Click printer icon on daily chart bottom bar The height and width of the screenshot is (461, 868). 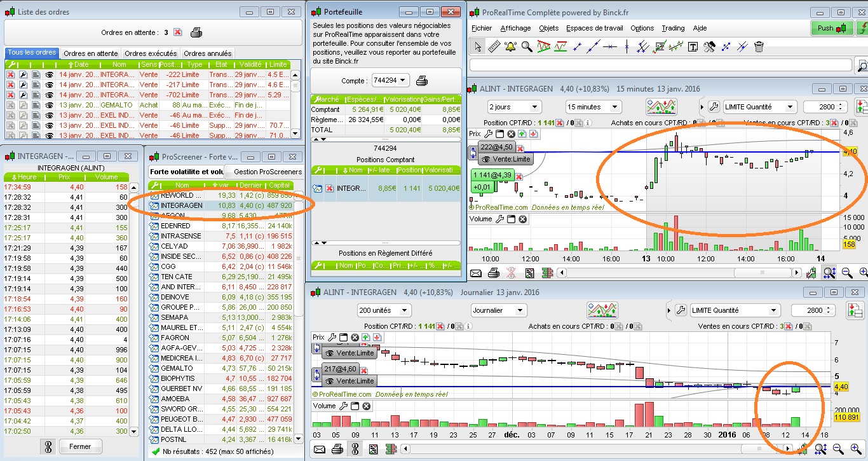click(x=337, y=450)
